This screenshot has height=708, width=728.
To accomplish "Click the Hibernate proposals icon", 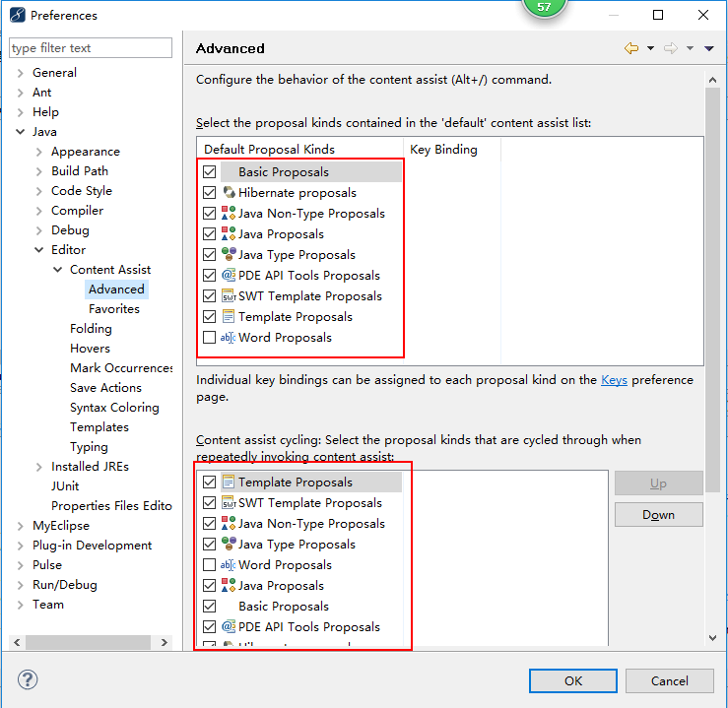I will [229, 193].
